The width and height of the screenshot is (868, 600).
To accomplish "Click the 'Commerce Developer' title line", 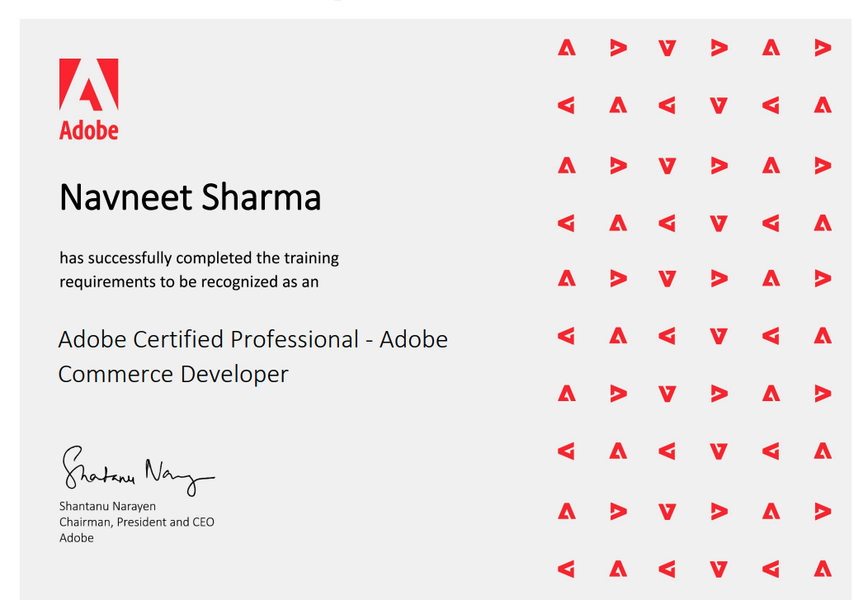I will (x=173, y=374).
